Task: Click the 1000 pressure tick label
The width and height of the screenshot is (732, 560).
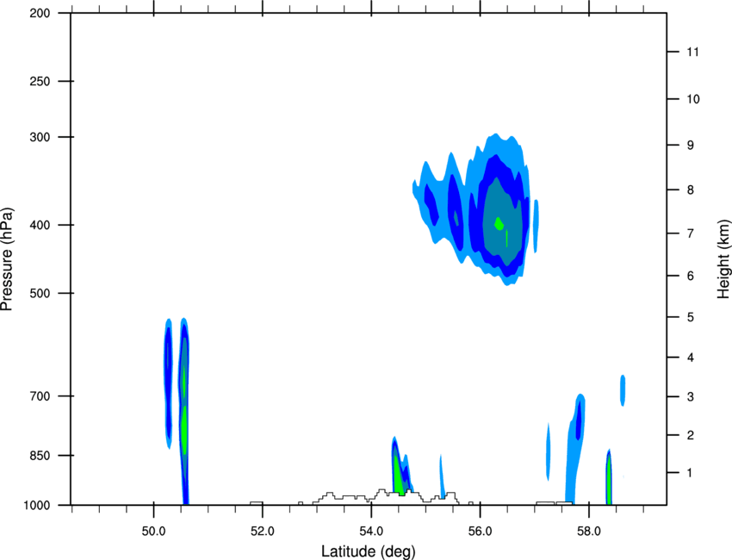Action: click(x=37, y=505)
